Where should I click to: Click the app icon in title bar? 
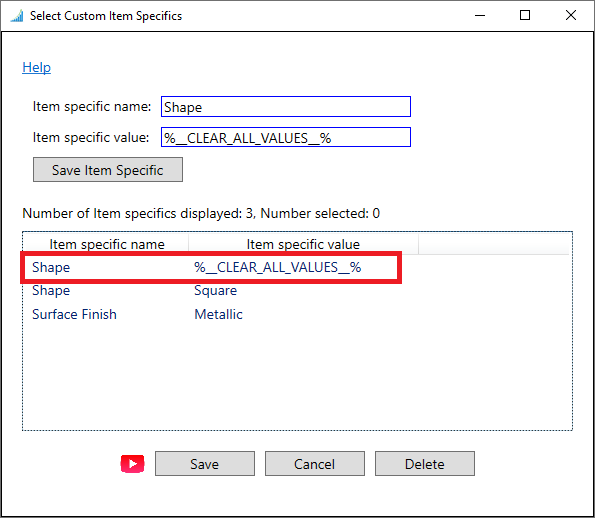point(17,16)
